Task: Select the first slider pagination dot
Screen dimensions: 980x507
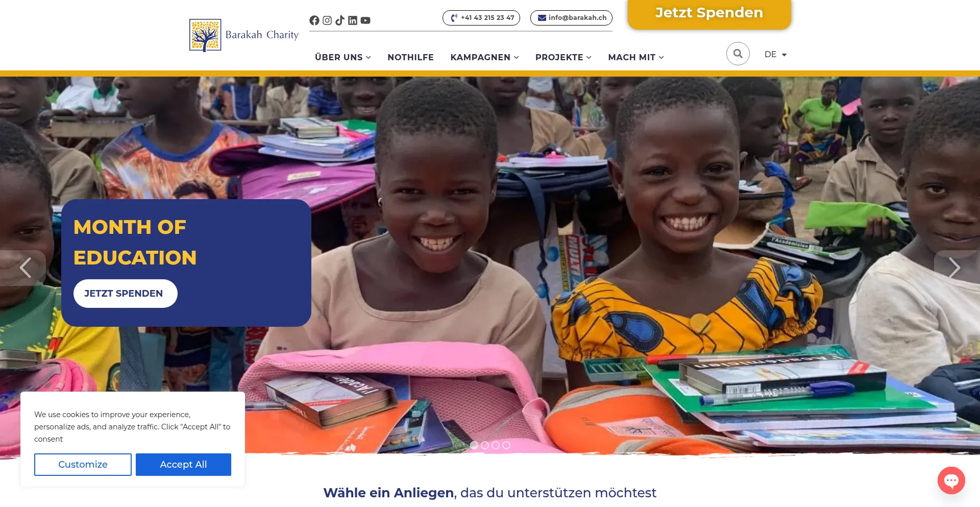Action: tap(474, 445)
